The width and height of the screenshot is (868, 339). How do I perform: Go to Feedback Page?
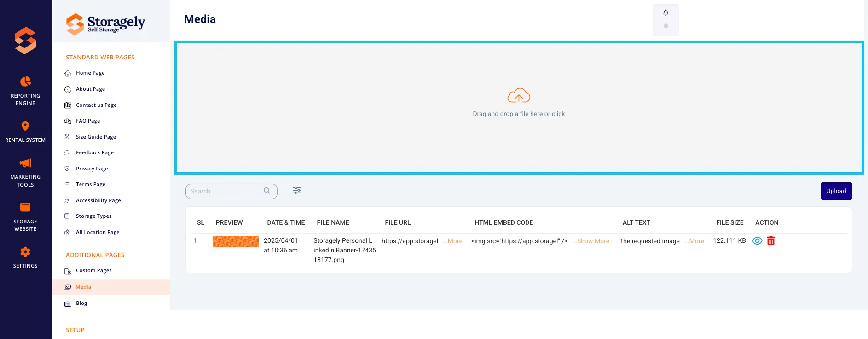[x=95, y=152]
